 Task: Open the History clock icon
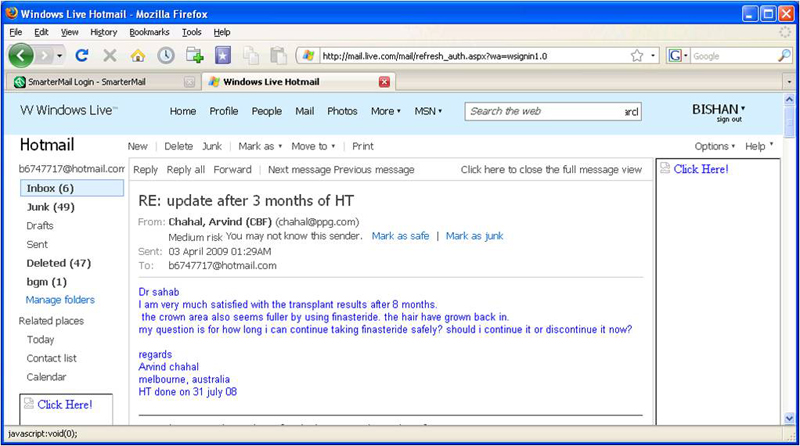(166, 56)
